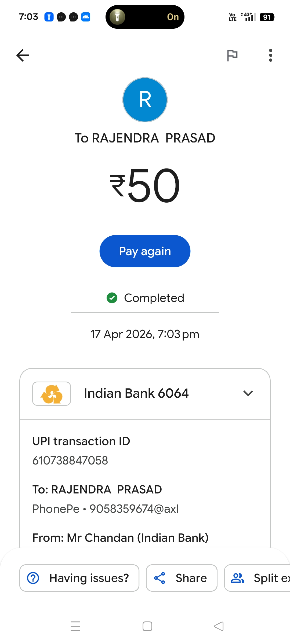Tap the back arrow icon
Viewport: 290px width, 644px height.
pyautogui.click(x=23, y=55)
